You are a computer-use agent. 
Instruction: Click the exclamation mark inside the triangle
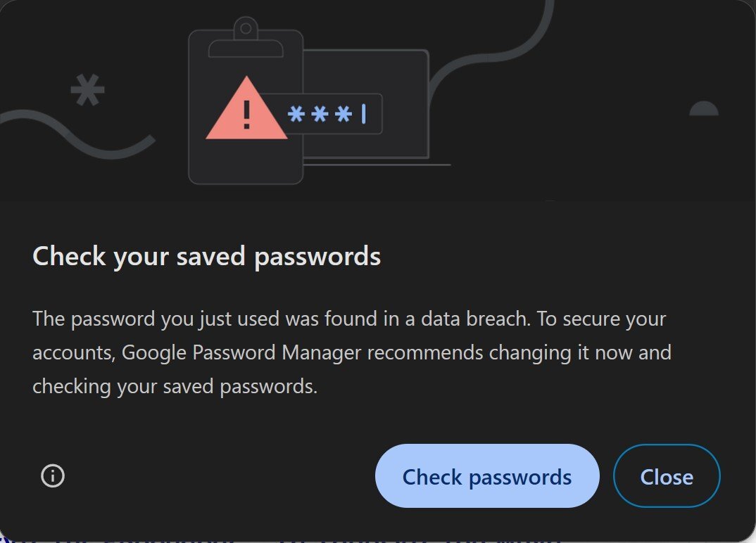[x=247, y=114]
